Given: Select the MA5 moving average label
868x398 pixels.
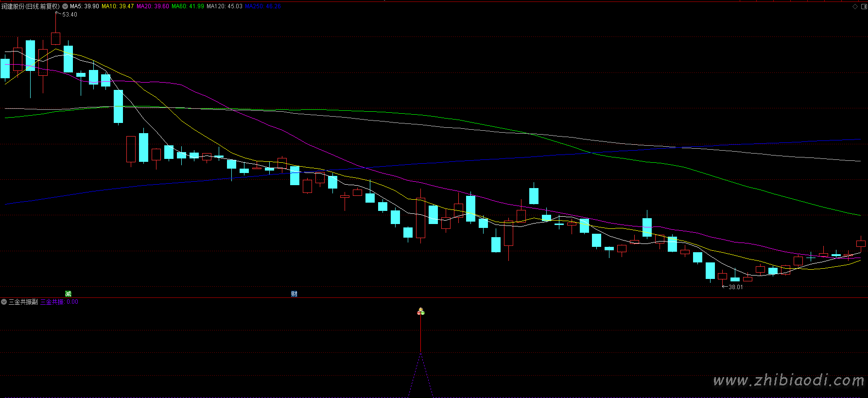Looking at the screenshot, I should pos(85,6).
